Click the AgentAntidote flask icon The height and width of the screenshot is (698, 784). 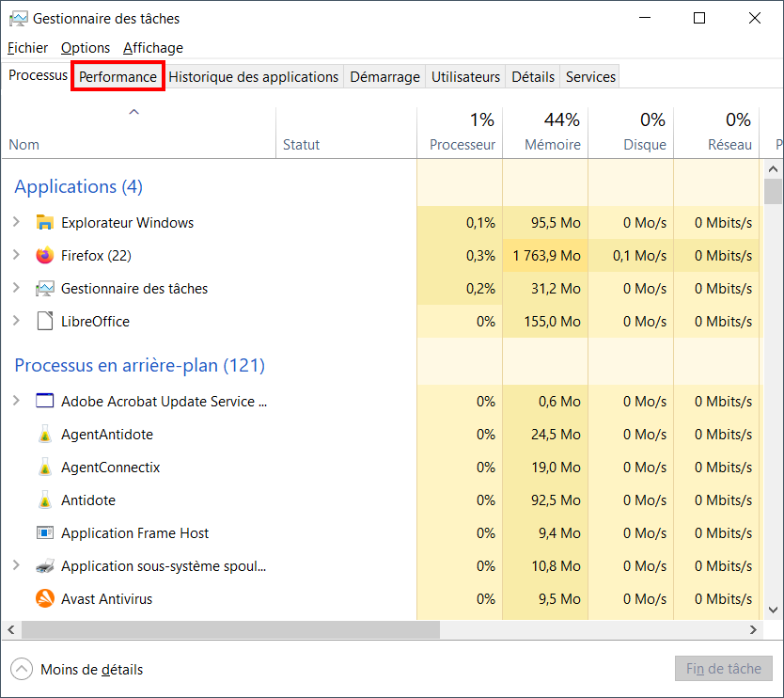pyautogui.click(x=45, y=435)
